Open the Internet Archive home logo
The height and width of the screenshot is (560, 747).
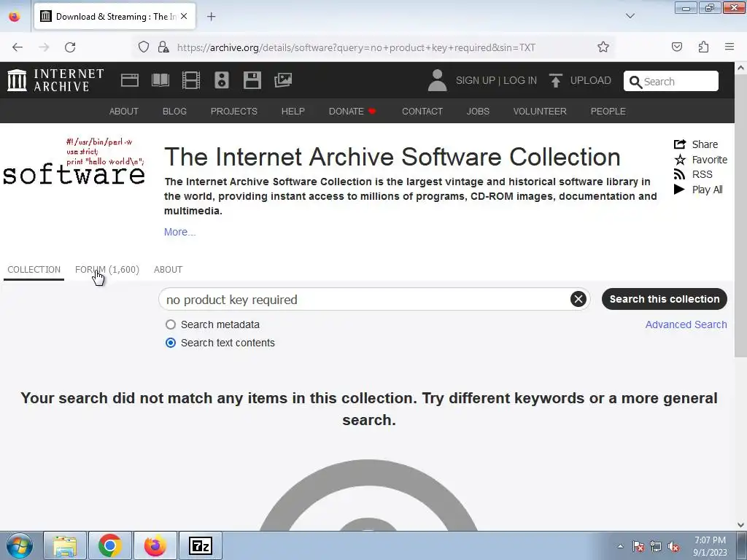point(55,80)
